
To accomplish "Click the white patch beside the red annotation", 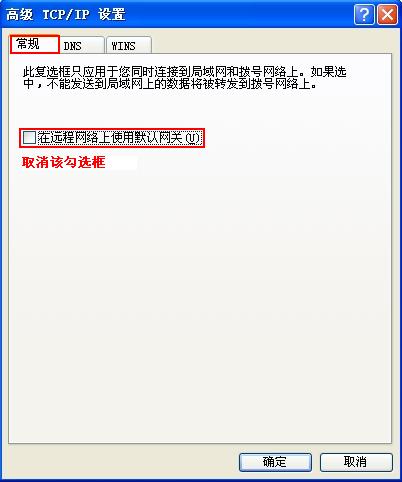I will coord(122,163).
